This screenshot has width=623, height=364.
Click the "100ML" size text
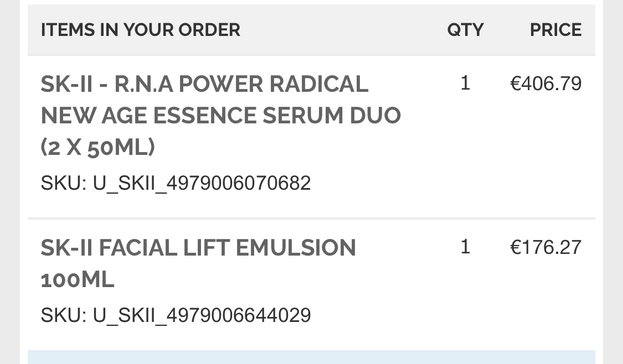tap(78, 279)
